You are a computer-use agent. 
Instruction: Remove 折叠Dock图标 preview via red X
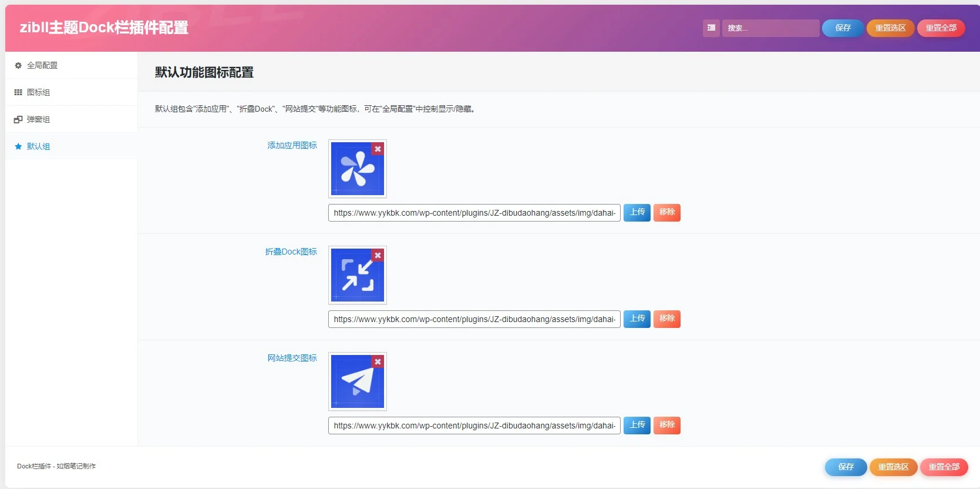pyautogui.click(x=378, y=256)
